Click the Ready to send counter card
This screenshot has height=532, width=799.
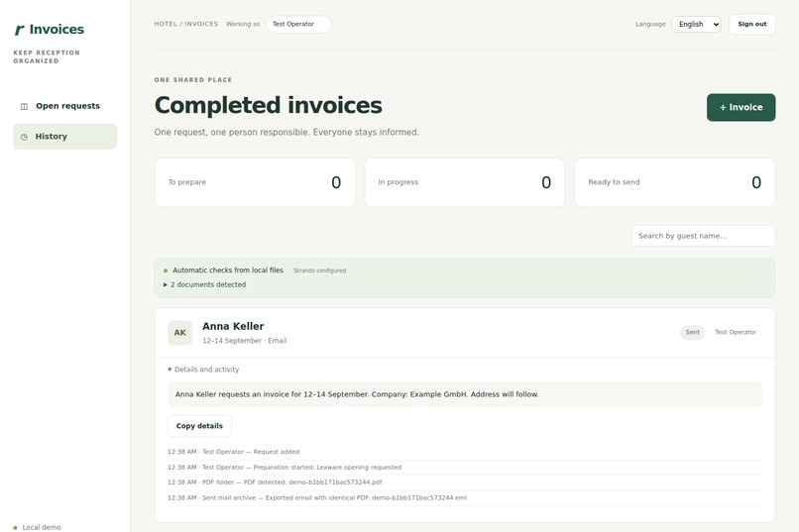pyautogui.click(x=675, y=182)
